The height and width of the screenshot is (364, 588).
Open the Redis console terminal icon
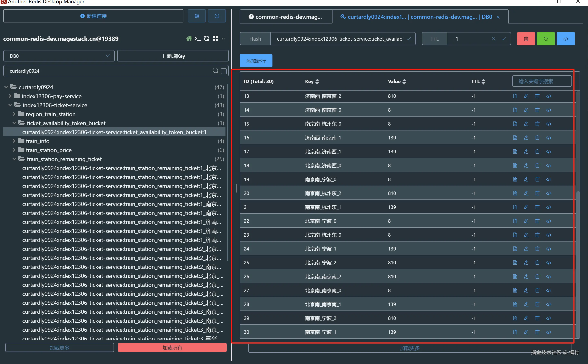click(198, 39)
